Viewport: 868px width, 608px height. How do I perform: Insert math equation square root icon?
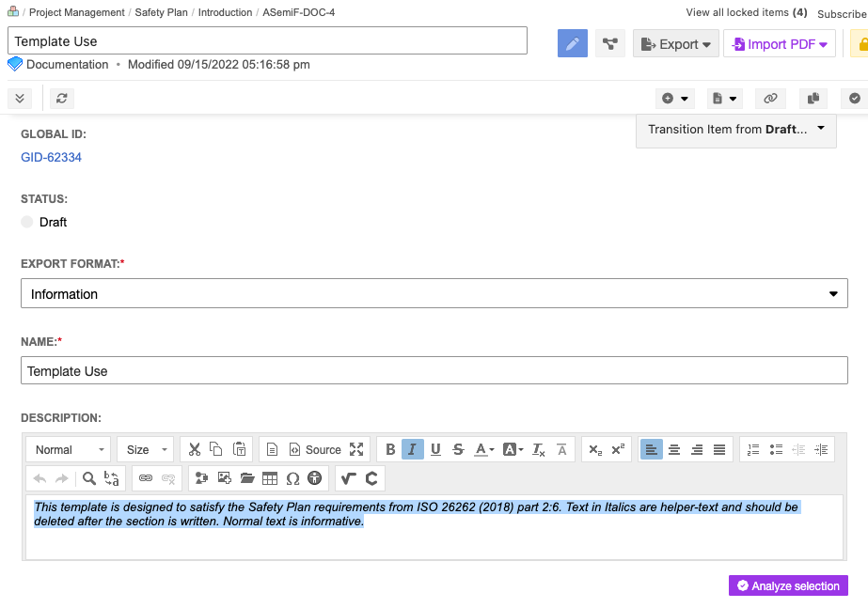(348, 478)
